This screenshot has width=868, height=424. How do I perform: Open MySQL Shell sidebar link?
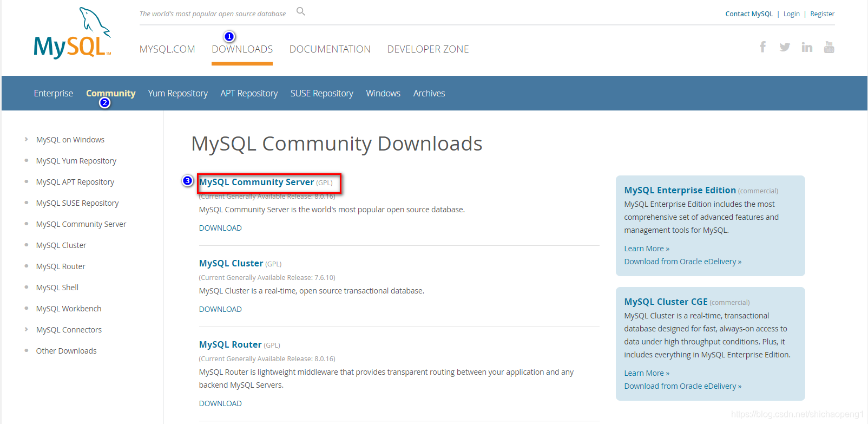click(x=57, y=288)
